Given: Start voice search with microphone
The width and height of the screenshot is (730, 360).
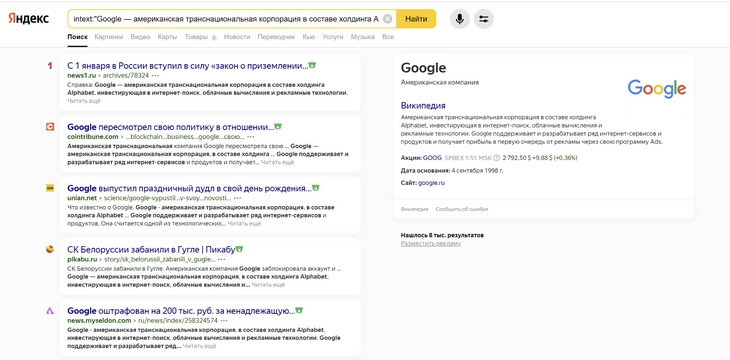Looking at the screenshot, I should click(x=460, y=19).
